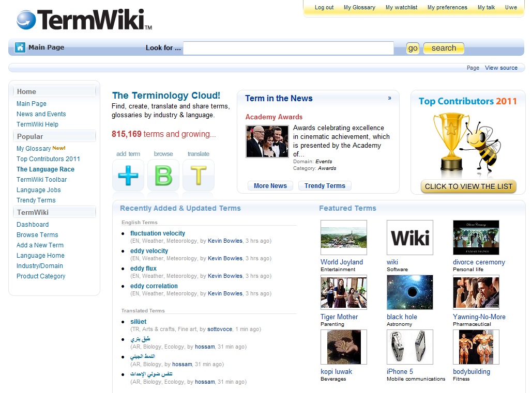The width and height of the screenshot is (532, 393).
Task: Open the black hole term link
Action: 402,317
